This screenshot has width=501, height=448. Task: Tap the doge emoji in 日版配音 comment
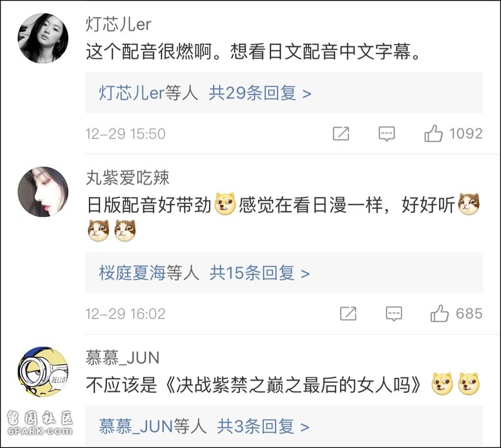point(225,203)
